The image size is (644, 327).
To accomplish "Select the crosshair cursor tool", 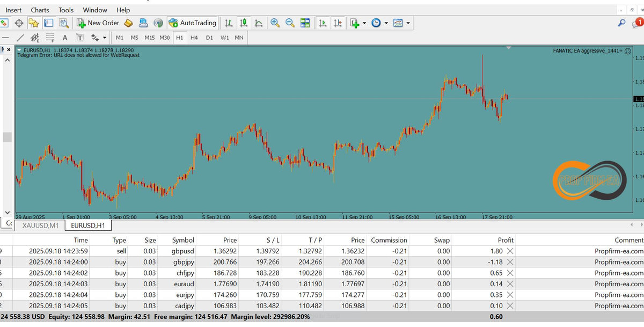I will (19, 23).
